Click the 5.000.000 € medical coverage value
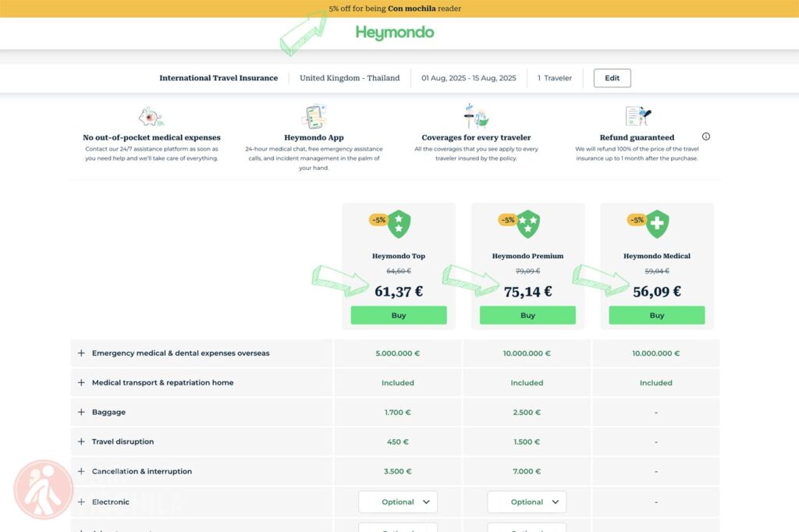The image size is (799, 532). tap(398, 353)
